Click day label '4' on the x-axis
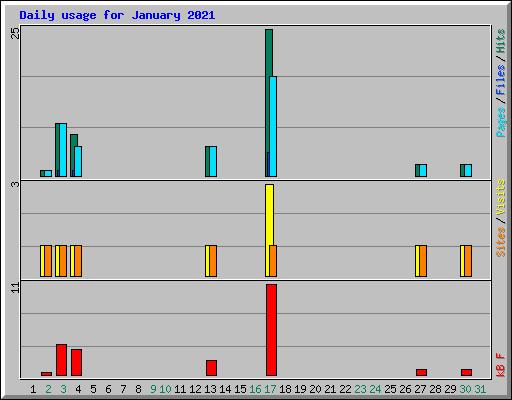 78,389
